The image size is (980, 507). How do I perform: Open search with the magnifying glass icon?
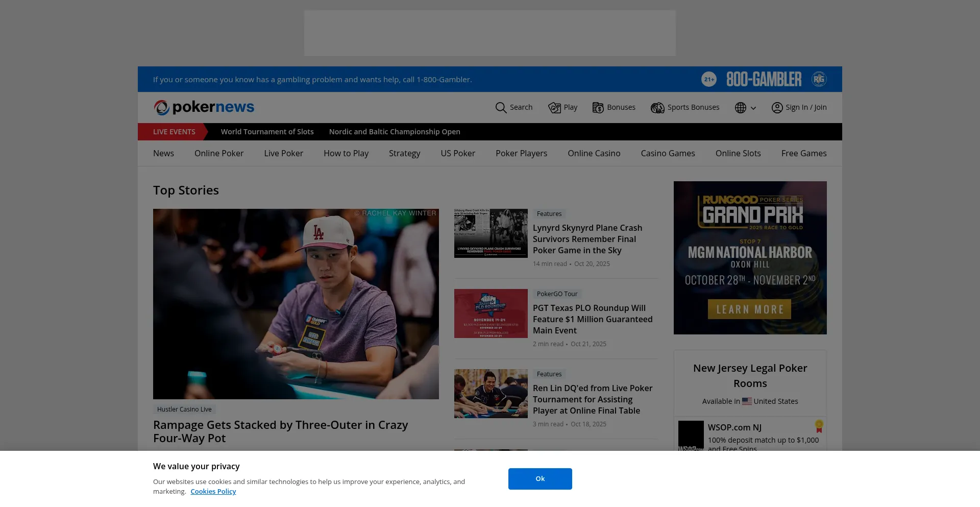pos(501,108)
